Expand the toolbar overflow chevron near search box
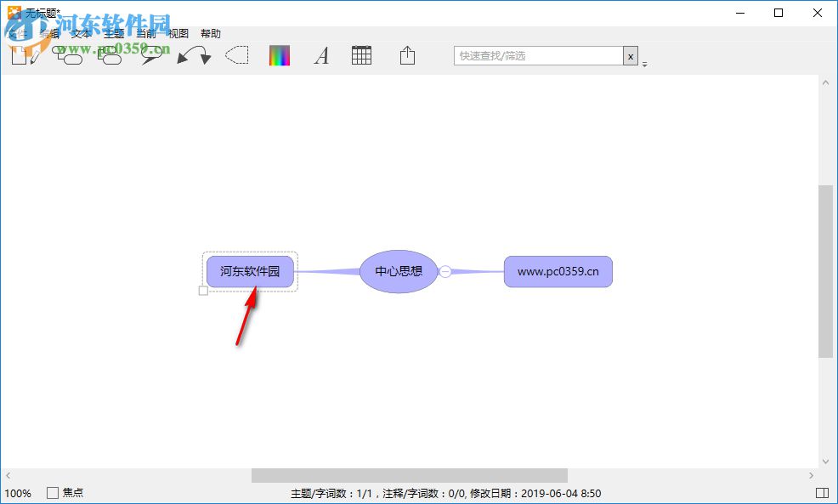Viewport: 838px width, 504px height. pos(644,63)
